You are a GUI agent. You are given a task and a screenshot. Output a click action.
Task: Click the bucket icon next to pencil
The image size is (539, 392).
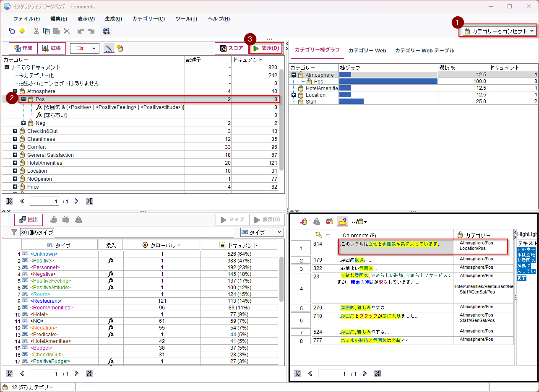pyautogui.click(x=120, y=48)
